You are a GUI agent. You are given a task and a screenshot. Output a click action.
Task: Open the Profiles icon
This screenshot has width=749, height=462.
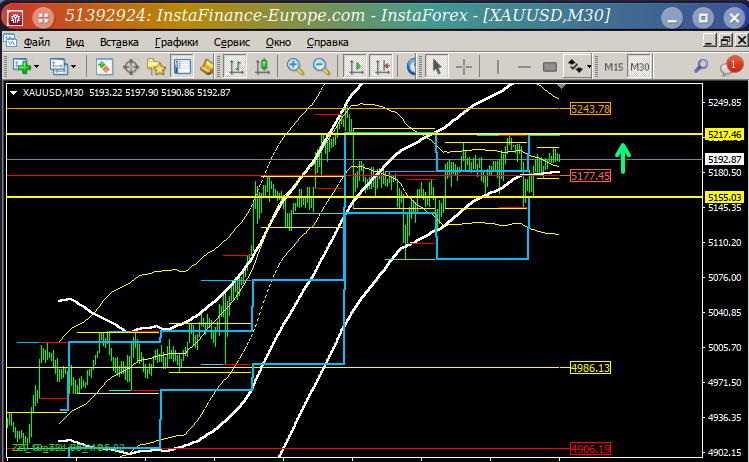click(59, 66)
